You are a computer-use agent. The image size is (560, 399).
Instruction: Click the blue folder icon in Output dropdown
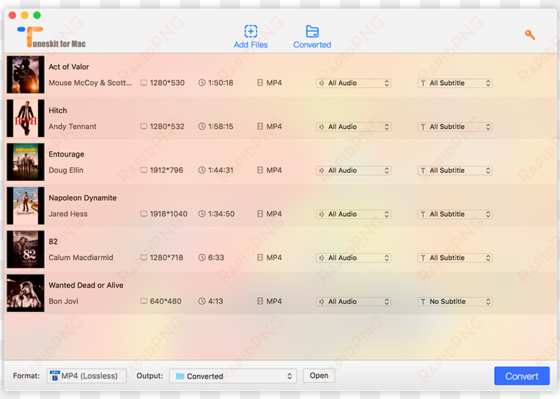[x=180, y=376]
